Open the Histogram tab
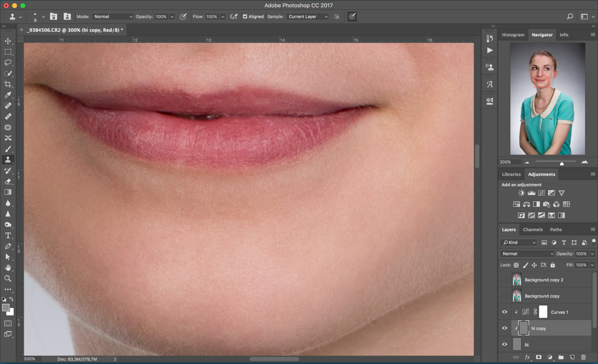Image resolution: width=598 pixels, height=364 pixels. point(513,35)
